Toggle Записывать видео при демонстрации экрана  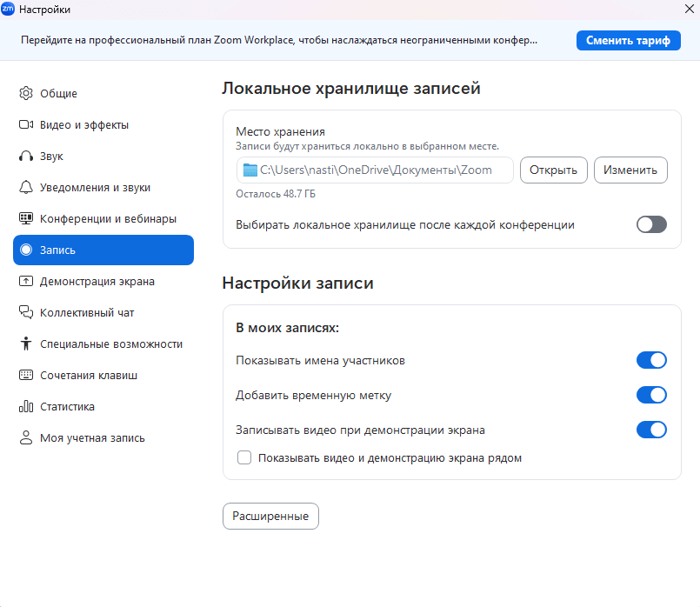tap(651, 430)
